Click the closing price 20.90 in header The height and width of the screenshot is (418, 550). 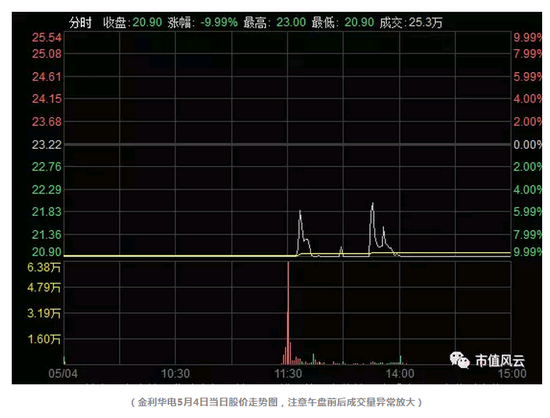click(x=147, y=23)
